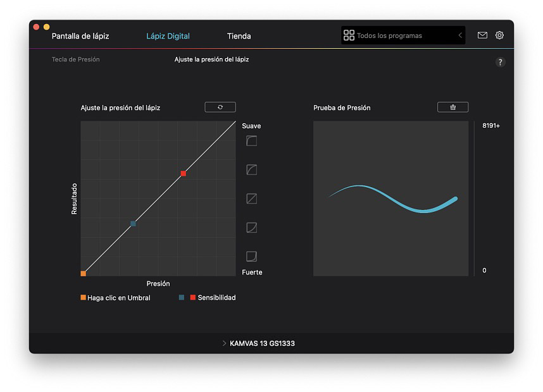The image size is (543, 392).
Task: Click the chevron arrow beside Todos los programas
Action: 460,36
